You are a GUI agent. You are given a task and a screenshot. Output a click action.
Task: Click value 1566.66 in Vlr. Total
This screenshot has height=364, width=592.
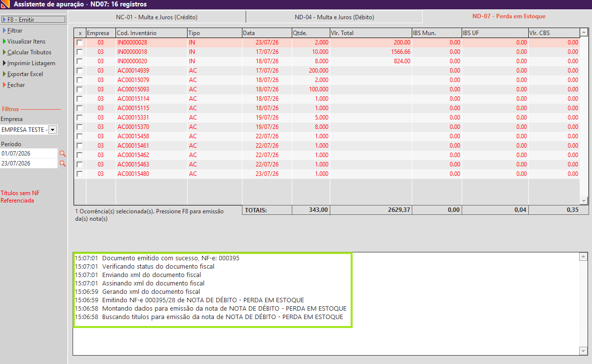click(x=400, y=52)
